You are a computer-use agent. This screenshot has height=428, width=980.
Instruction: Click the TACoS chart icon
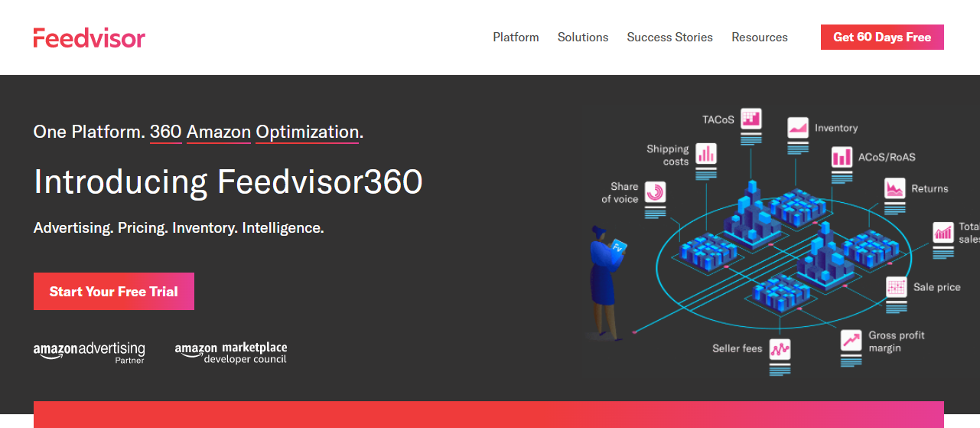click(x=751, y=119)
